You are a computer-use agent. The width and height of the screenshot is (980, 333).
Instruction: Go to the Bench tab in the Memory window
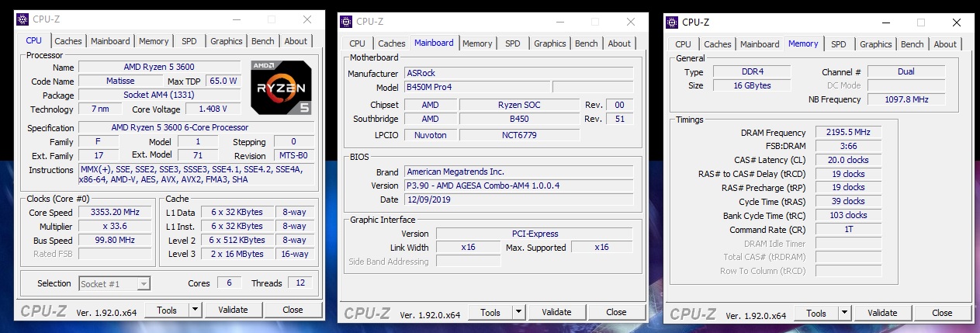pos(912,44)
